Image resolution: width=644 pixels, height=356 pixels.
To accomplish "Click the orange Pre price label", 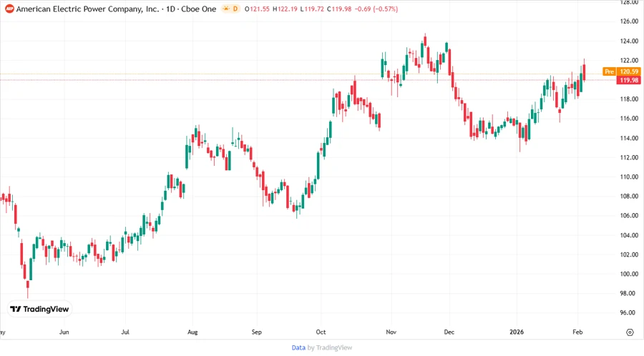I will pyautogui.click(x=609, y=71).
